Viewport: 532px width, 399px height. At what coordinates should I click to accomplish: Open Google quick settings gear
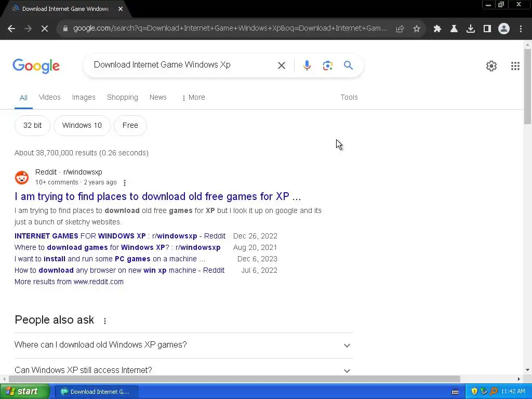point(491,66)
